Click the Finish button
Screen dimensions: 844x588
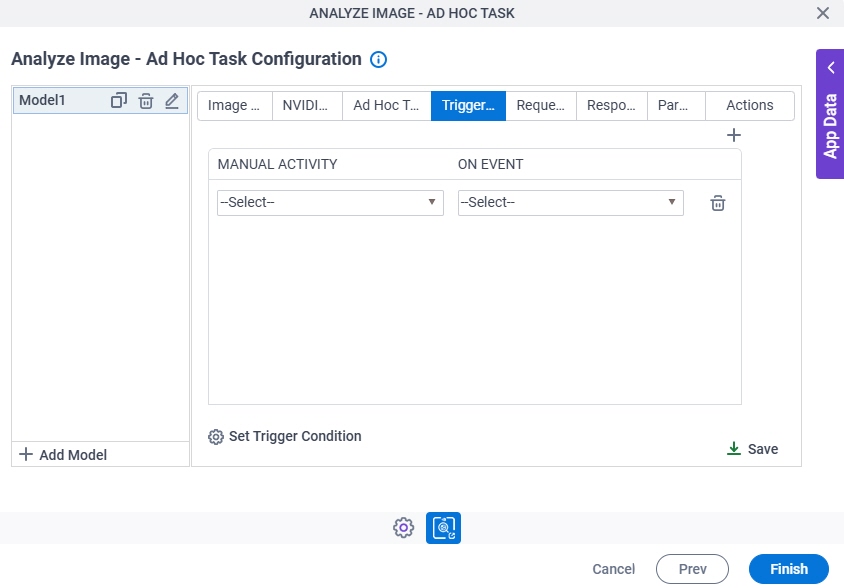point(789,569)
